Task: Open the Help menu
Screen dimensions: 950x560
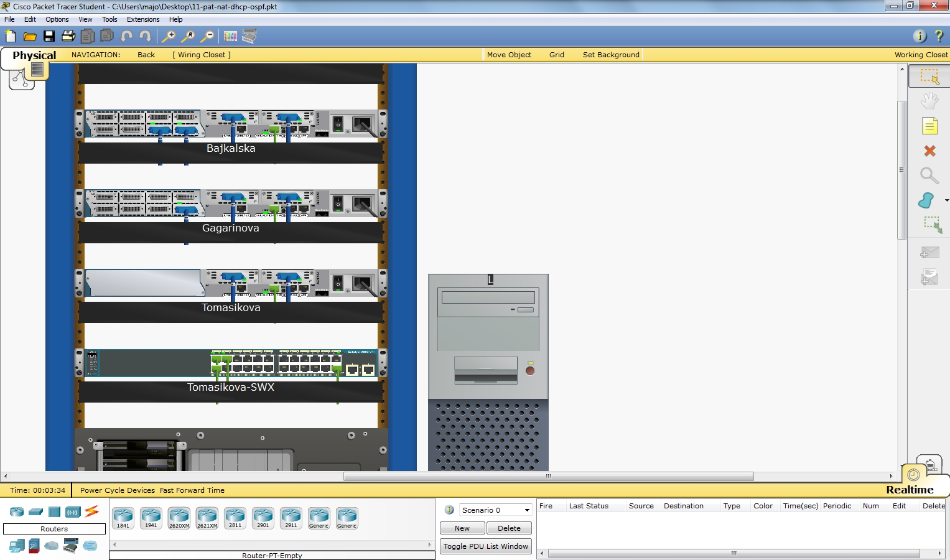Action: pyautogui.click(x=176, y=19)
